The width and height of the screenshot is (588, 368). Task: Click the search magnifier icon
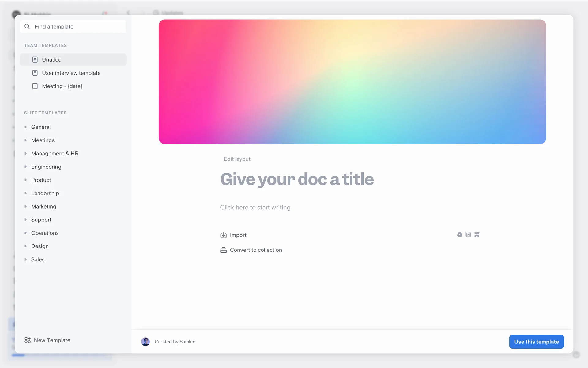point(27,27)
